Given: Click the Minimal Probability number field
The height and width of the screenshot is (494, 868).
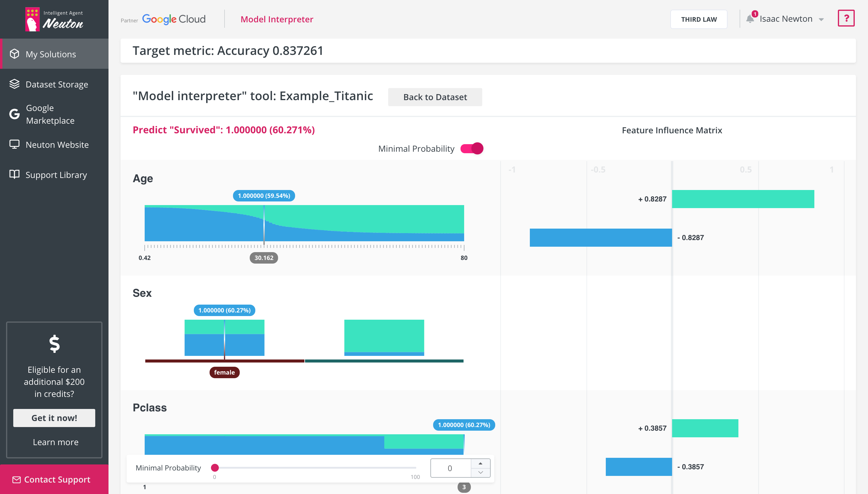Looking at the screenshot, I should tap(450, 468).
